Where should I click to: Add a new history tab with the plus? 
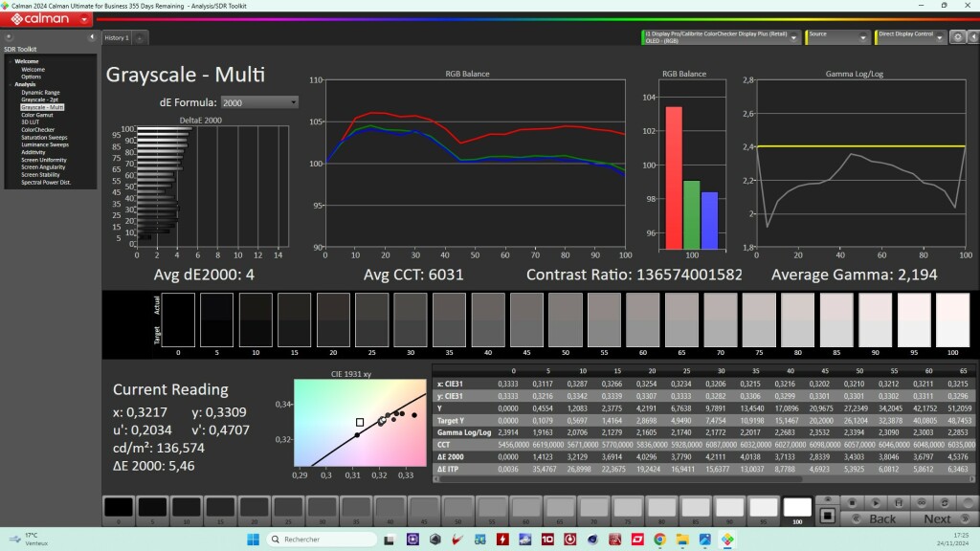tap(140, 38)
